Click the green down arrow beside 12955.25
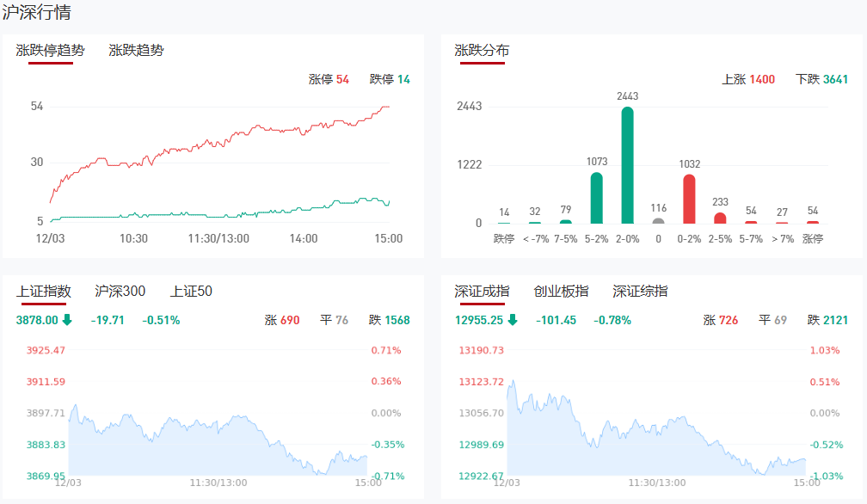This screenshot has width=867, height=504. tap(513, 320)
